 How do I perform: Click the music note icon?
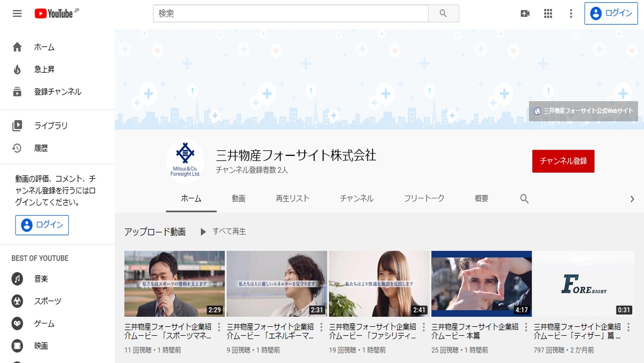click(17, 279)
